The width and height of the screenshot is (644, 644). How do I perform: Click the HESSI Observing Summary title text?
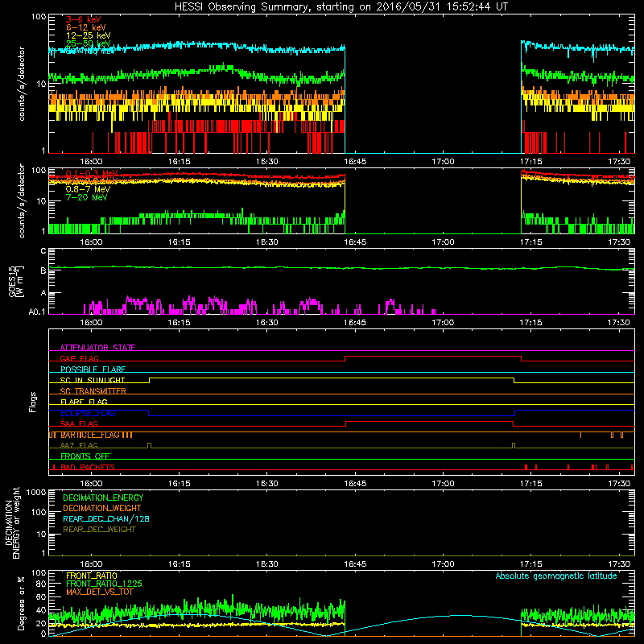[x=341, y=7]
